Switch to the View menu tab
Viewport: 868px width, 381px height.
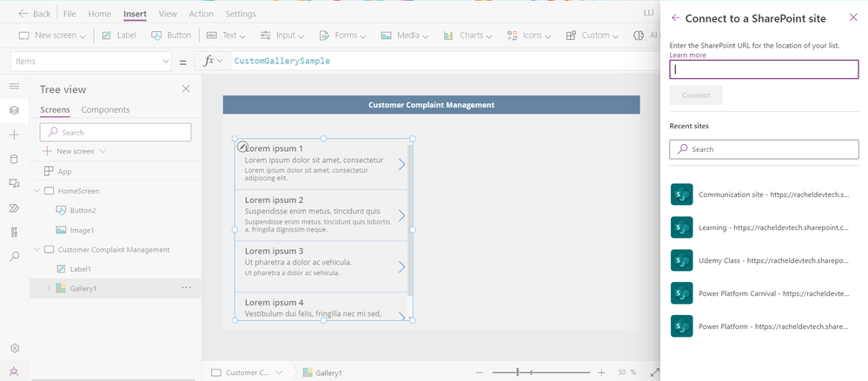[x=168, y=14]
